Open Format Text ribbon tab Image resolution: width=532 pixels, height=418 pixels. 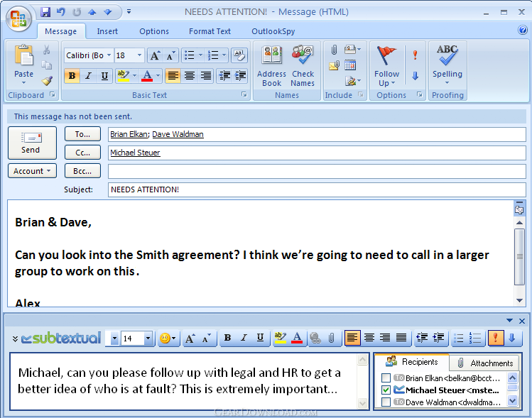point(210,31)
